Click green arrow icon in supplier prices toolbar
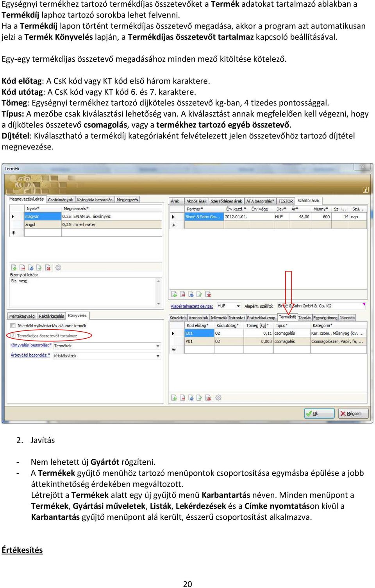Image resolution: width=375 pixels, height=588 pixels. click(x=199, y=294)
